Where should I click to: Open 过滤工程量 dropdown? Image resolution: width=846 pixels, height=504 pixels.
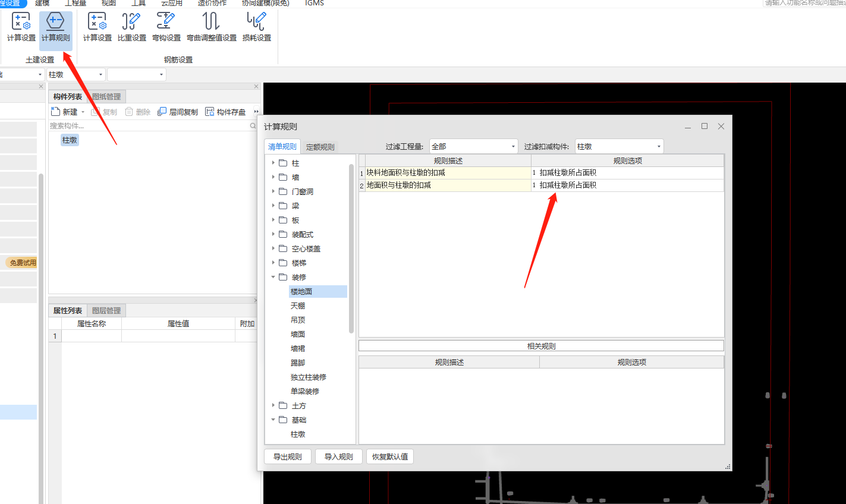pos(474,146)
